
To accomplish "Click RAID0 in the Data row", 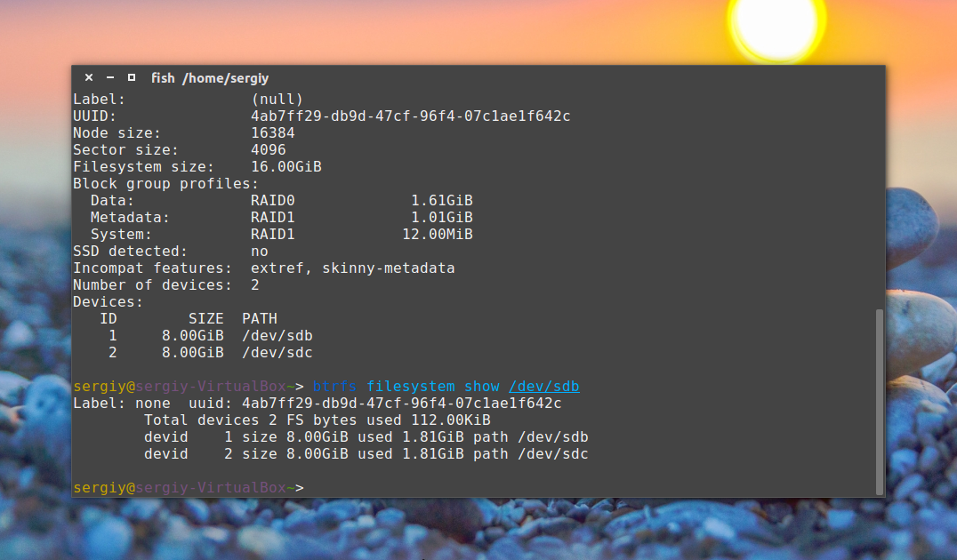I will (x=273, y=201).
